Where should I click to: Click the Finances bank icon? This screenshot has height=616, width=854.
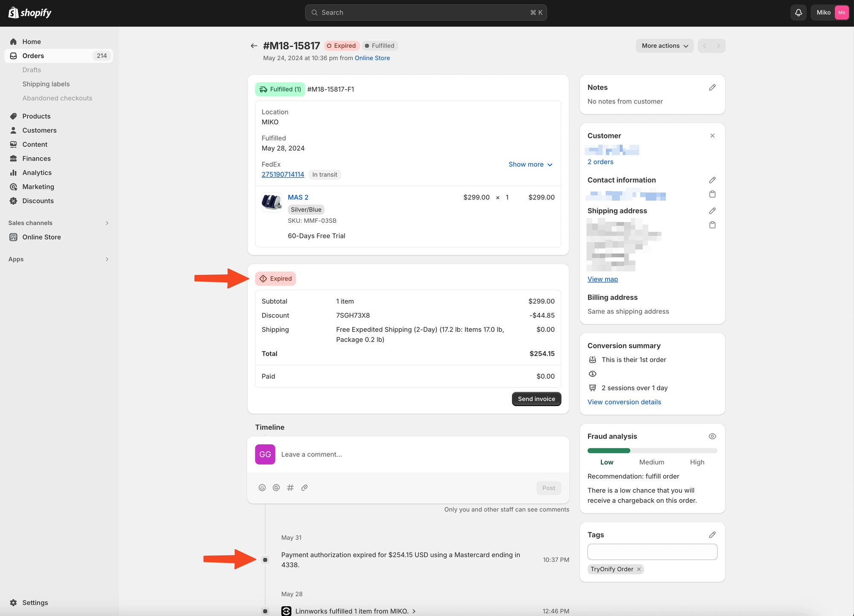click(x=13, y=158)
